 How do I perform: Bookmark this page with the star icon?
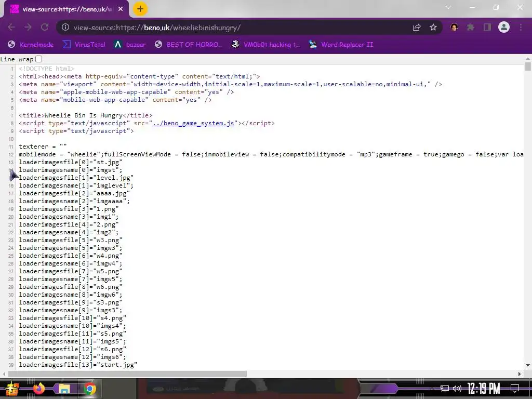tap(433, 28)
